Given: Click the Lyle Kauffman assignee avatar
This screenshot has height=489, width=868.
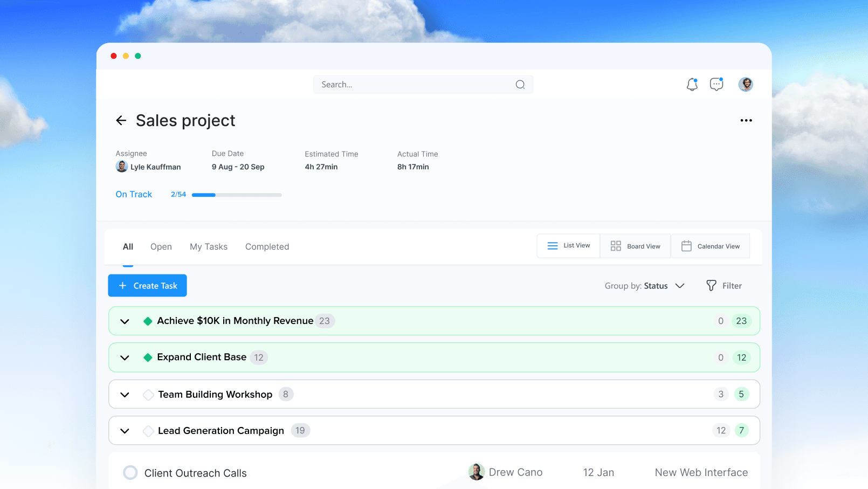Looking at the screenshot, I should [x=122, y=167].
